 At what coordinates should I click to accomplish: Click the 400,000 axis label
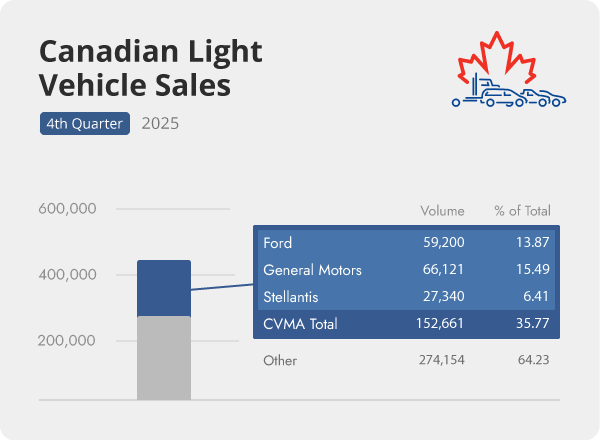click(67, 275)
